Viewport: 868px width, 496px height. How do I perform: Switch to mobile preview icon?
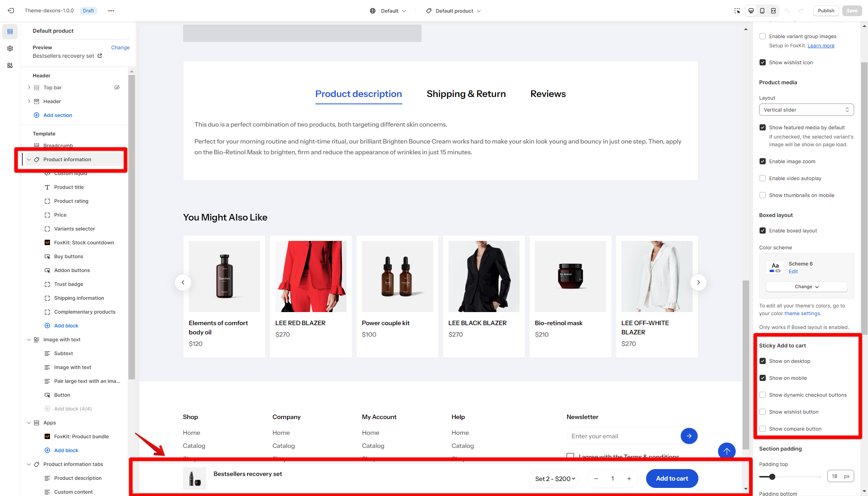coord(762,11)
